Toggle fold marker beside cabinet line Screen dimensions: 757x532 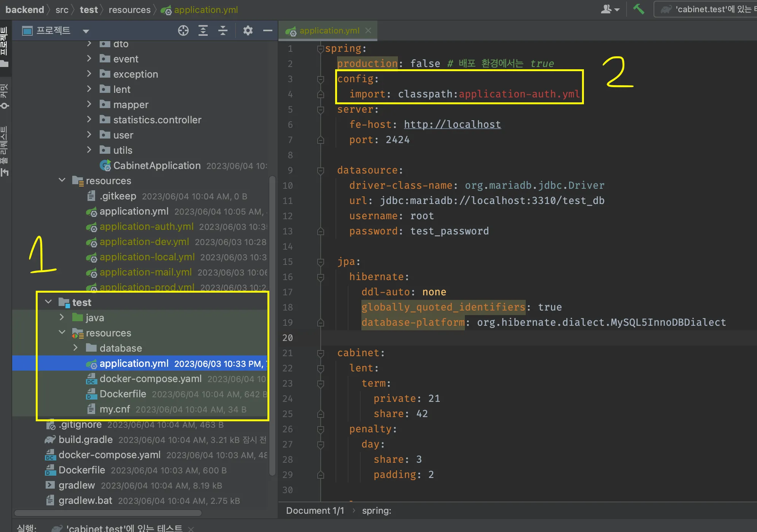[x=321, y=353]
